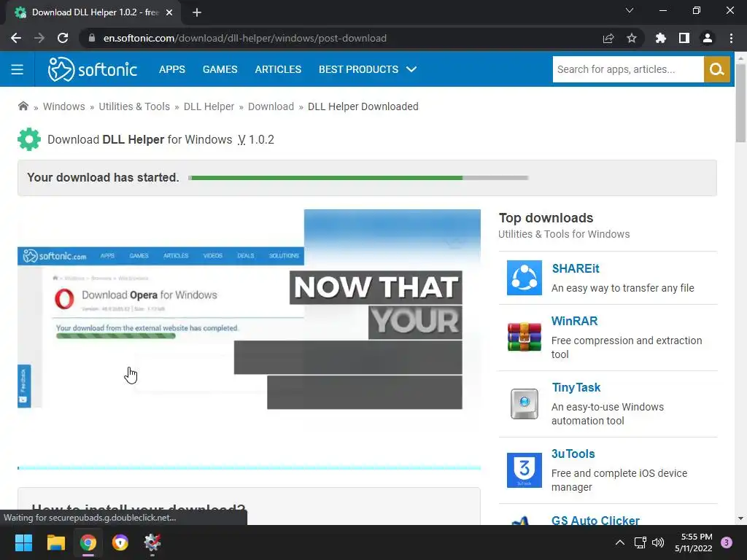
Task: Click Windows breadcrumb link
Action: click(x=64, y=106)
